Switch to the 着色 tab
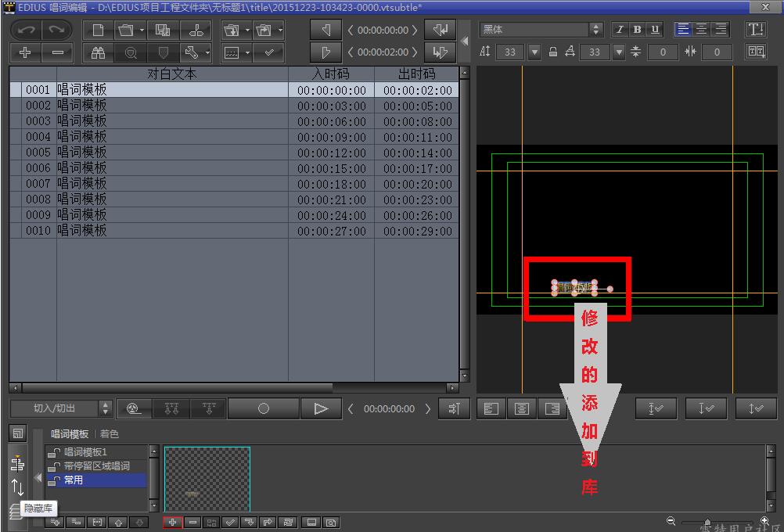The image size is (784, 532). point(110,434)
